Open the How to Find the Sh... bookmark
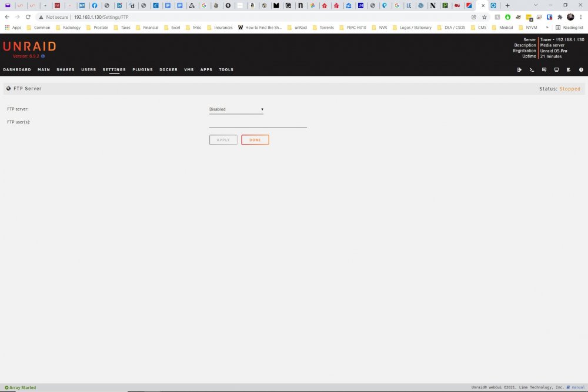This screenshot has width=588, height=392. [259, 28]
